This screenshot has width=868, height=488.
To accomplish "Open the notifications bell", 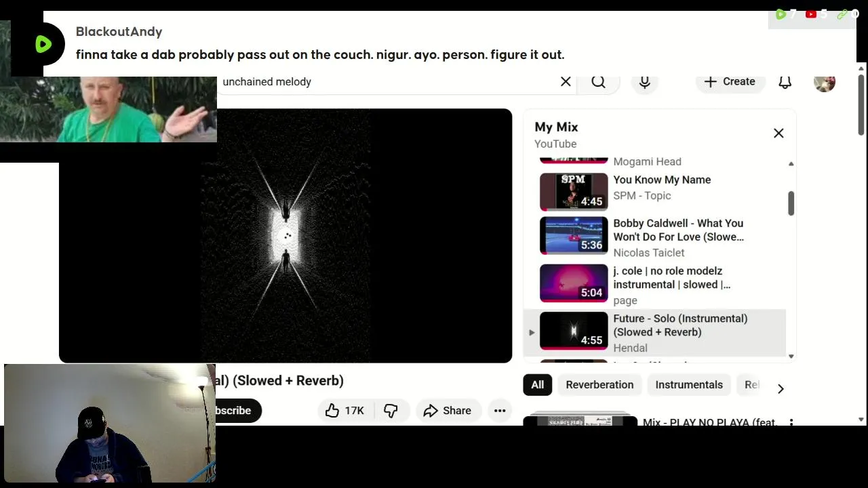I will click(785, 81).
